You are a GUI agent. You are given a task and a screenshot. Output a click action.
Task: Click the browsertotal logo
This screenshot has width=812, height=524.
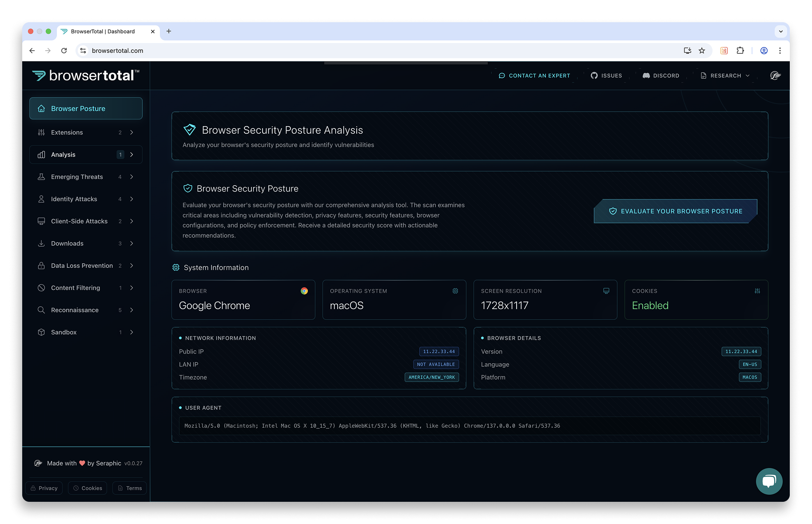pos(86,75)
